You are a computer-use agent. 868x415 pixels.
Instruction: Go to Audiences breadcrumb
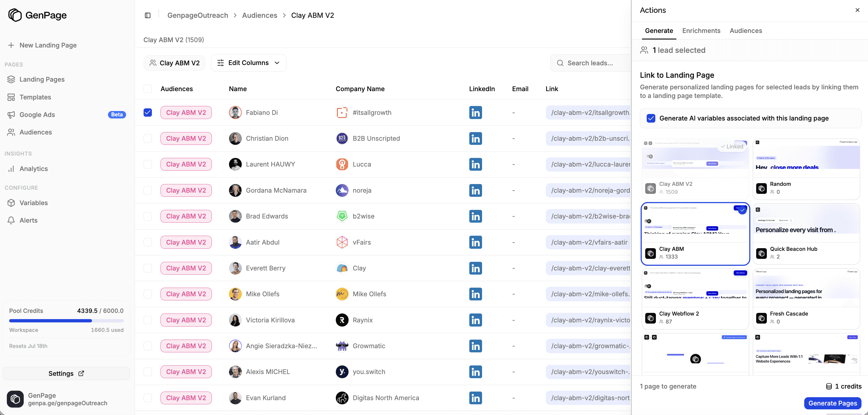[x=260, y=15]
